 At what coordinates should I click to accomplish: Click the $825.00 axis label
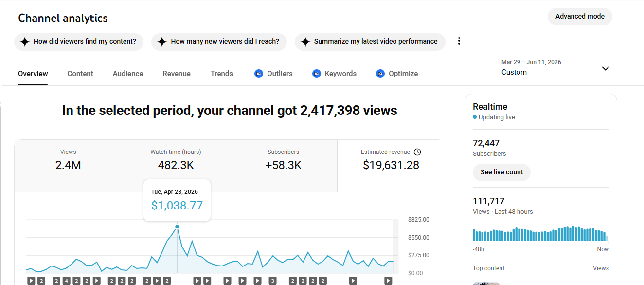[418, 220]
